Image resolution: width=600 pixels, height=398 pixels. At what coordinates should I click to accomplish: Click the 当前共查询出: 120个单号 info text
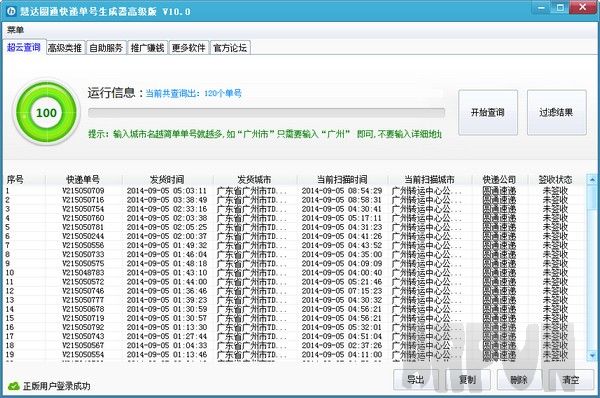coord(194,93)
